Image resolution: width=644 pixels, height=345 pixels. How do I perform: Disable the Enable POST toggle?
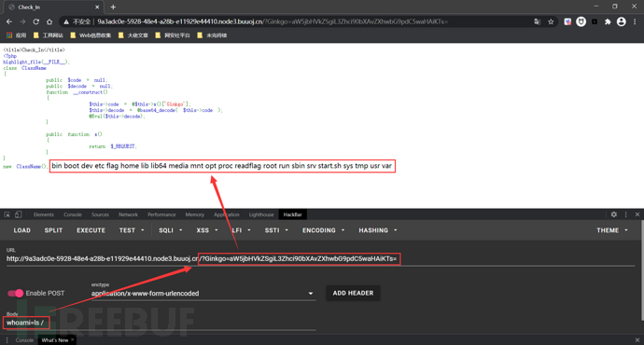tap(16, 294)
